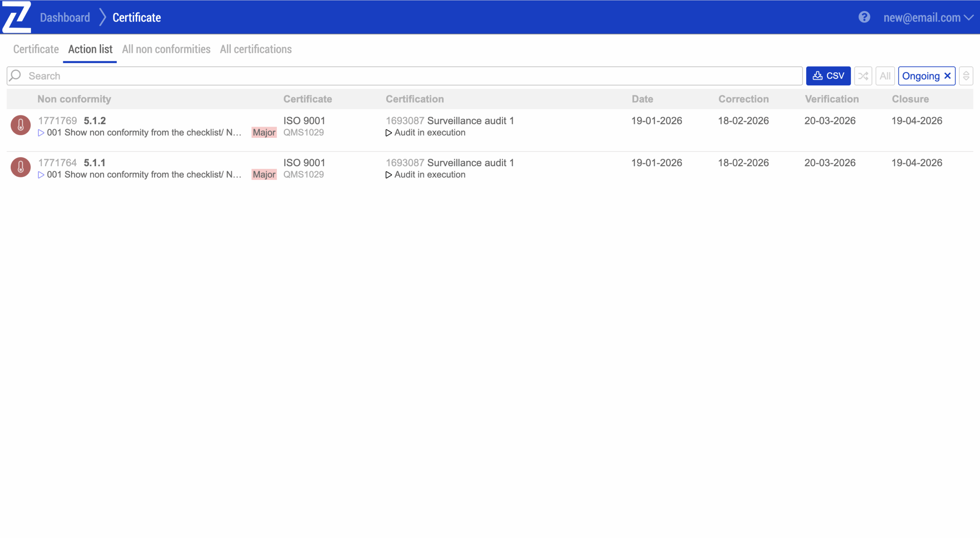The height and width of the screenshot is (538, 980).
Task: Click thermometer icon of non conformity 1771769
Action: point(21,125)
